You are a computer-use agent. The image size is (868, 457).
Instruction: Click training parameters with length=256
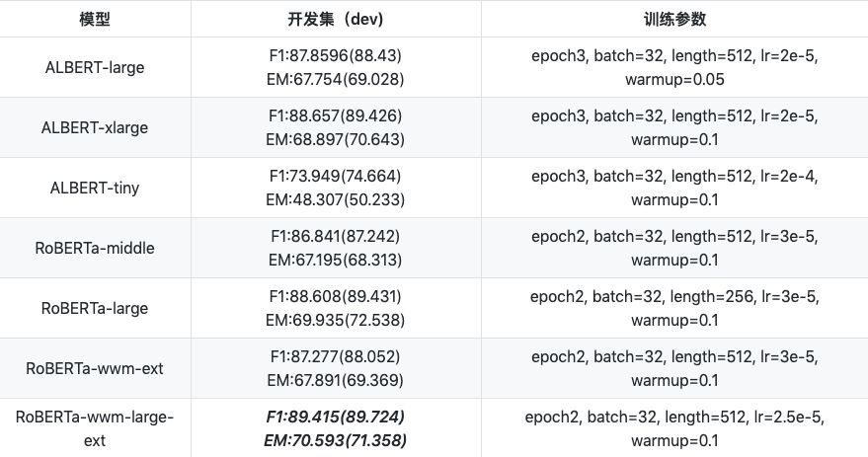point(673,308)
